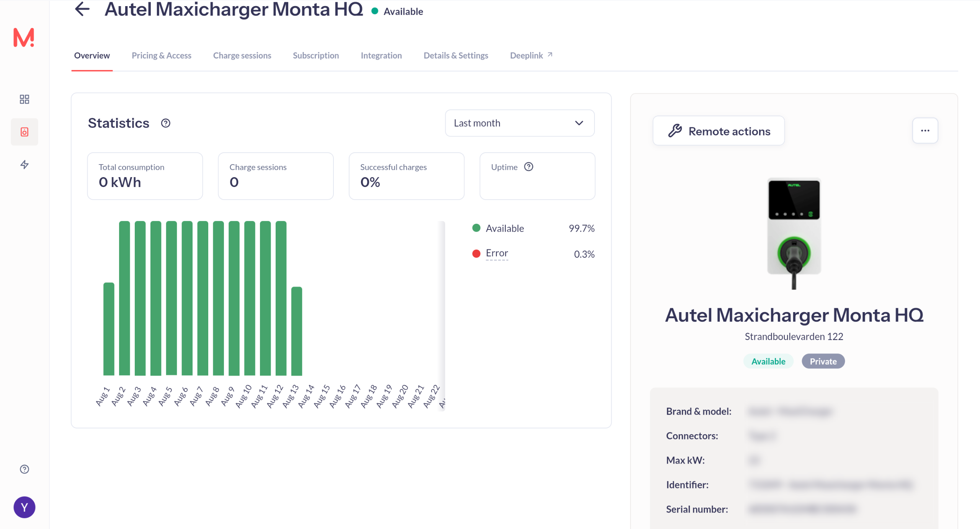Screen dimensions: 980x529
Task: Click the Serial number label
Action: (x=697, y=509)
